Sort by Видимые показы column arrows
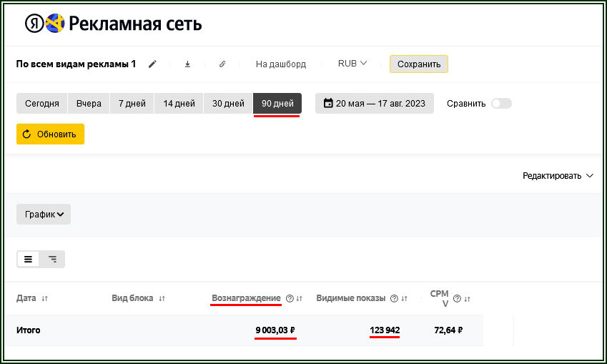Viewport: 607px width, 364px height. coord(404,298)
